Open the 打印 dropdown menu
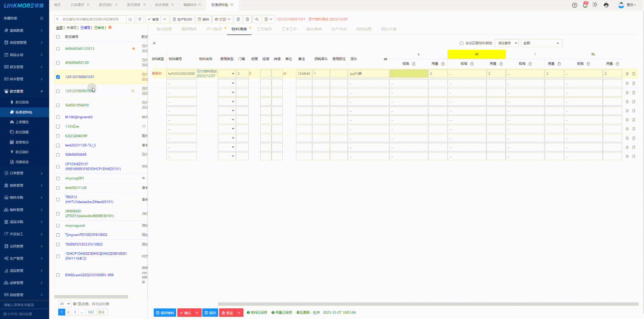Viewport: 644px width, 319px height. coord(222,19)
